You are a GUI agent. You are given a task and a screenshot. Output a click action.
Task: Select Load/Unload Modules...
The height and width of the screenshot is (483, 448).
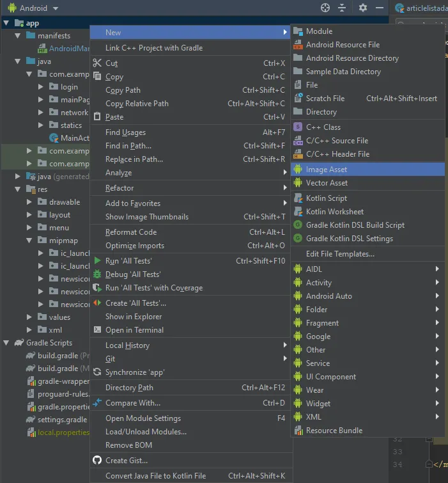point(191,432)
